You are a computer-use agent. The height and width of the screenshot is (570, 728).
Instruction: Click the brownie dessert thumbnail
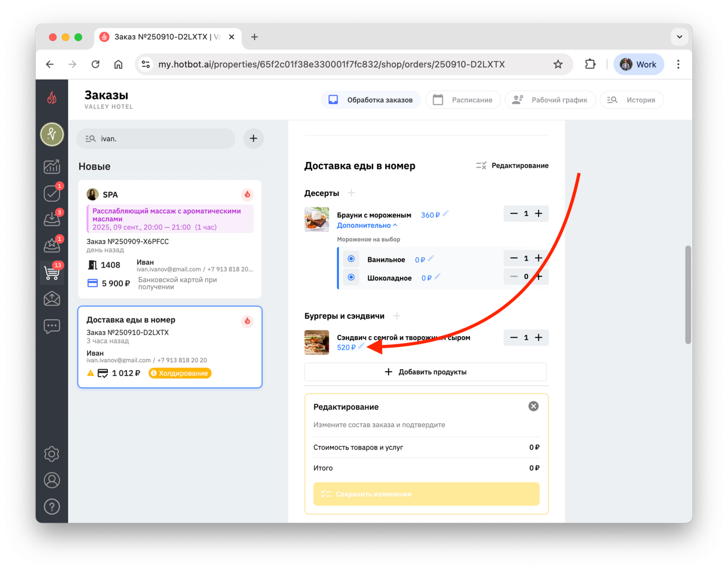(x=317, y=219)
